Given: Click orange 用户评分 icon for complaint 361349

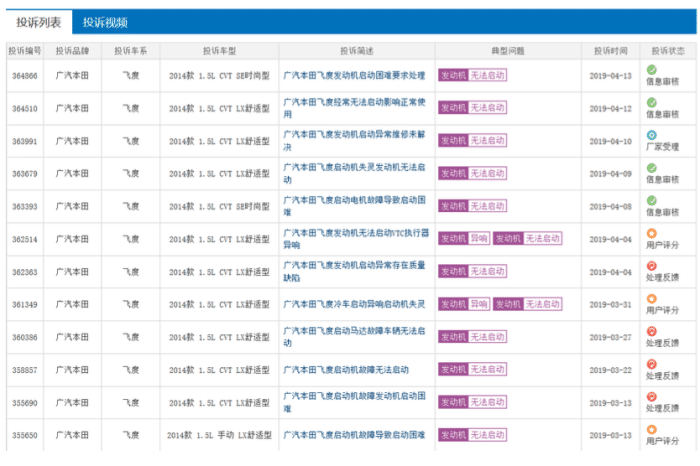Looking at the screenshot, I should [651, 298].
